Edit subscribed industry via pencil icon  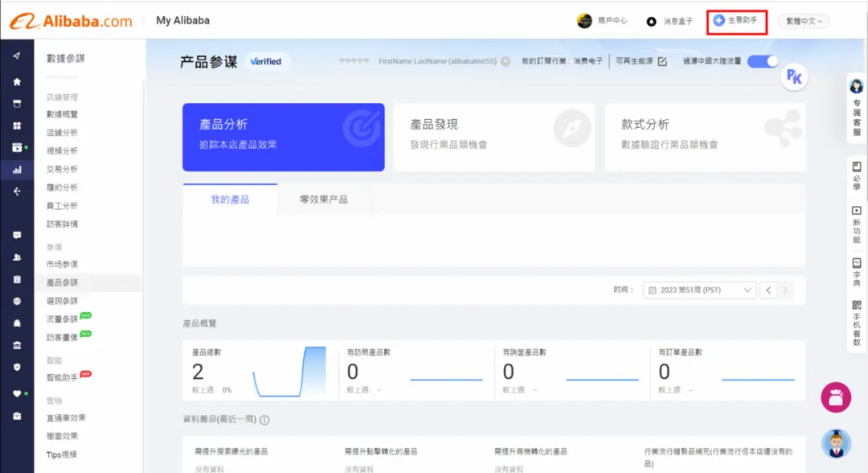click(662, 61)
